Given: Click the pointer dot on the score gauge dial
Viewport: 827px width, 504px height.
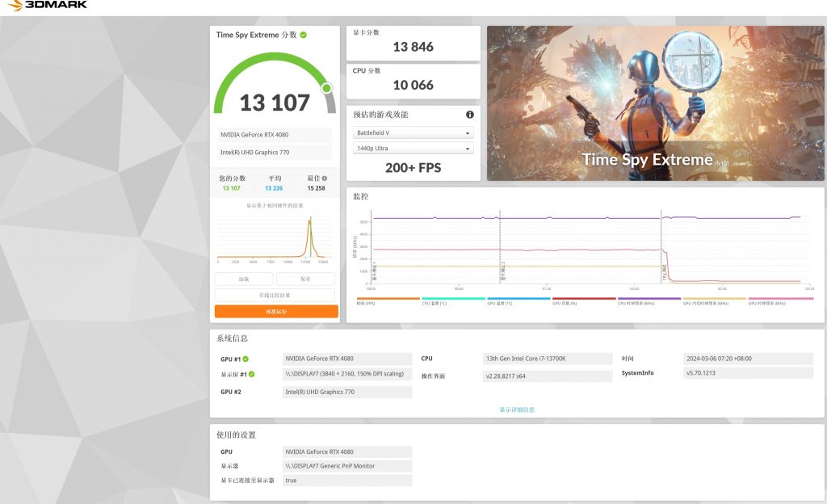Looking at the screenshot, I should tap(327, 86).
